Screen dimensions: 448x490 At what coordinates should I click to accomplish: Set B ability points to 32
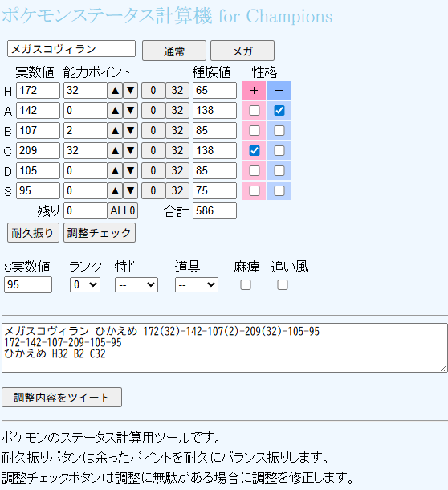[x=177, y=130]
